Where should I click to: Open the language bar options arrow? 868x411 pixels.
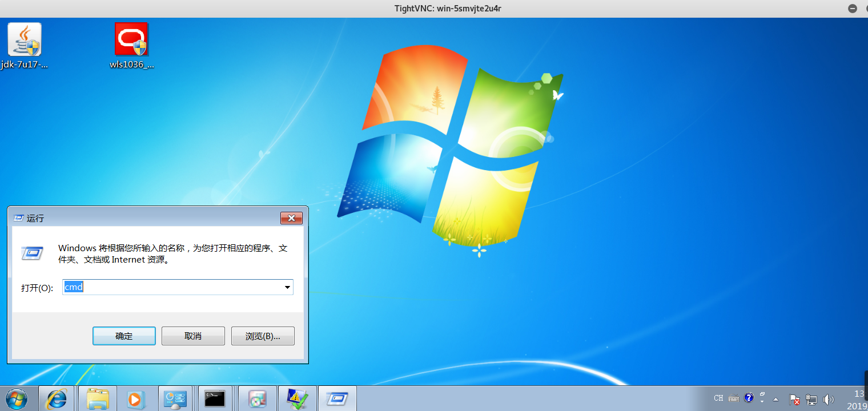[x=762, y=402]
